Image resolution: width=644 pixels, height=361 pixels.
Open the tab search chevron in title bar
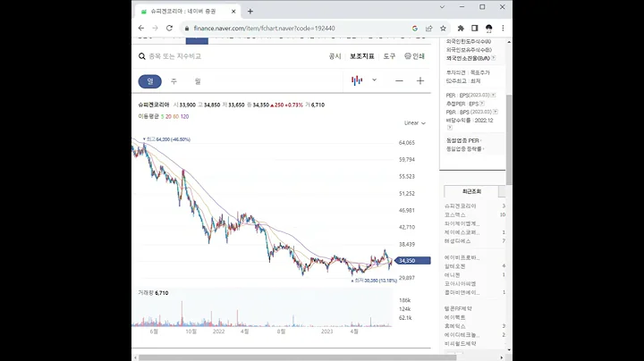[442, 7]
